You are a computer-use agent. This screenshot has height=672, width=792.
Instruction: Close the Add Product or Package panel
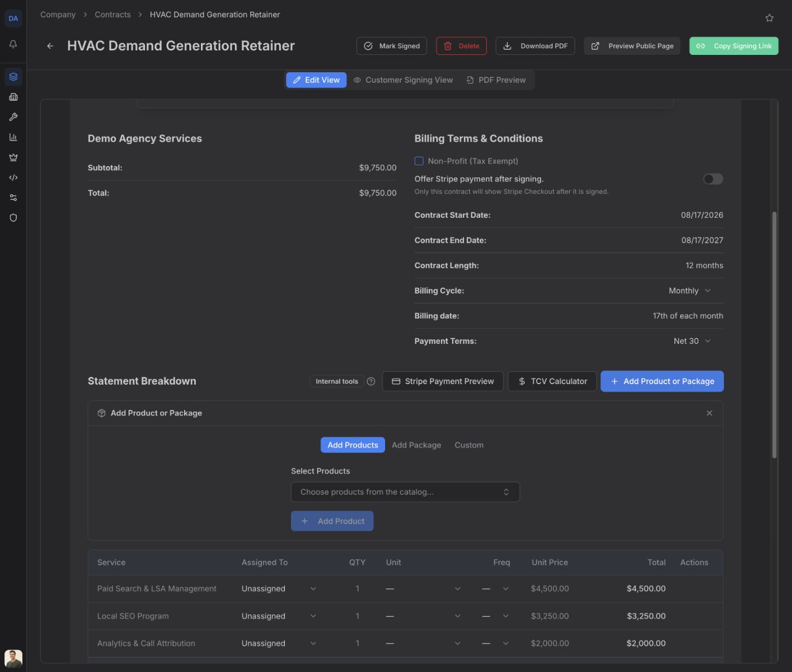pyautogui.click(x=709, y=413)
